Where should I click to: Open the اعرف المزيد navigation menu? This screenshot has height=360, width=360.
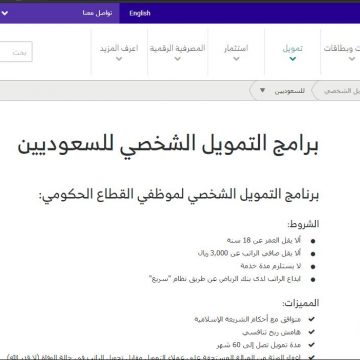click(x=119, y=48)
